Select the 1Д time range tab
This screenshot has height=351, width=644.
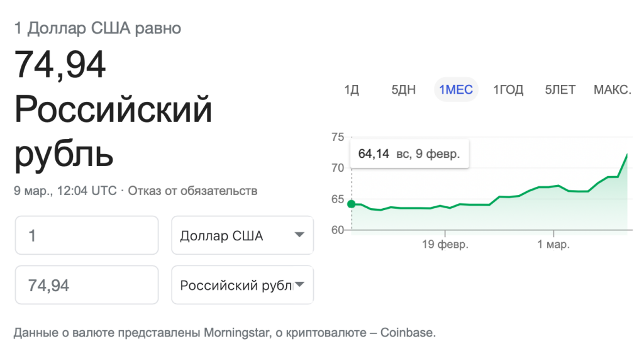(x=351, y=90)
